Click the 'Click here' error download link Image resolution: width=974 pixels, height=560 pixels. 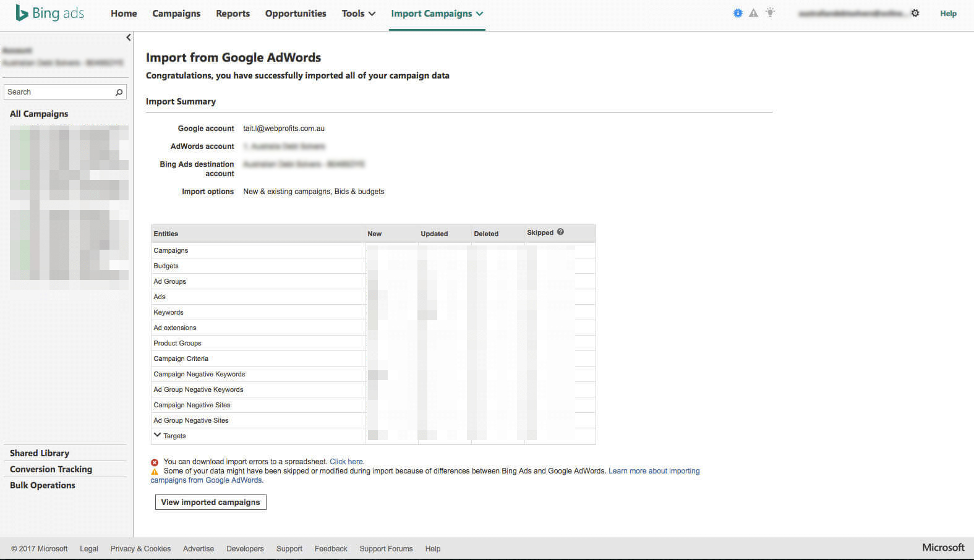346,462
